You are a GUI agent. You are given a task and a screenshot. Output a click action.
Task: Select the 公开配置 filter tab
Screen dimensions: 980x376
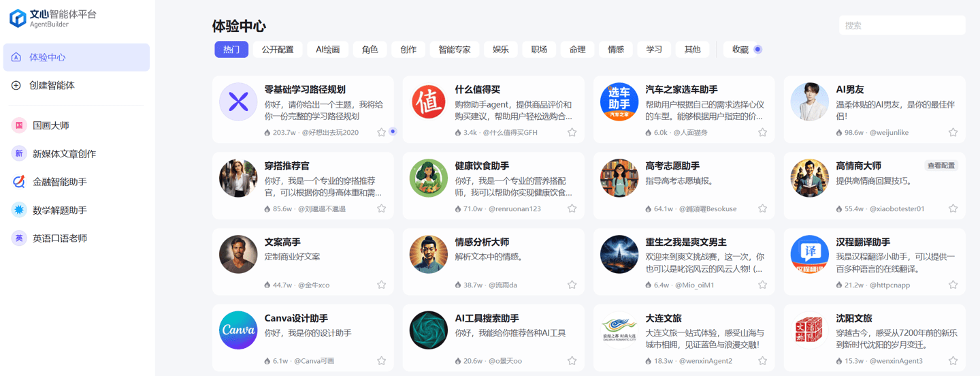[278, 50]
